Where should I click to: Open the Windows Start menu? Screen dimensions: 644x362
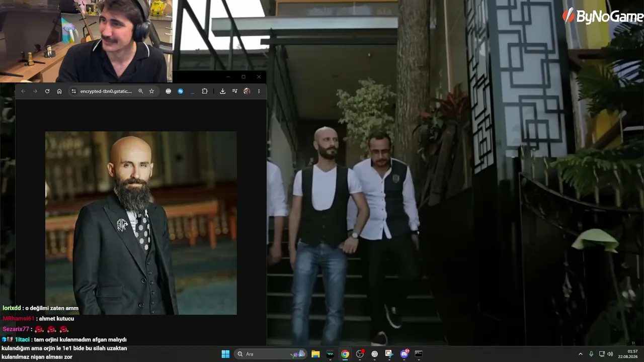click(x=225, y=354)
